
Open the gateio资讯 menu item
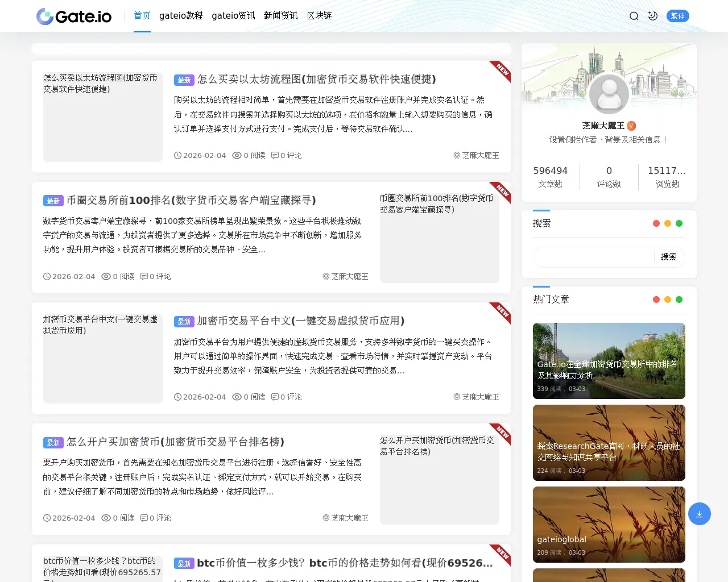[x=233, y=16]
